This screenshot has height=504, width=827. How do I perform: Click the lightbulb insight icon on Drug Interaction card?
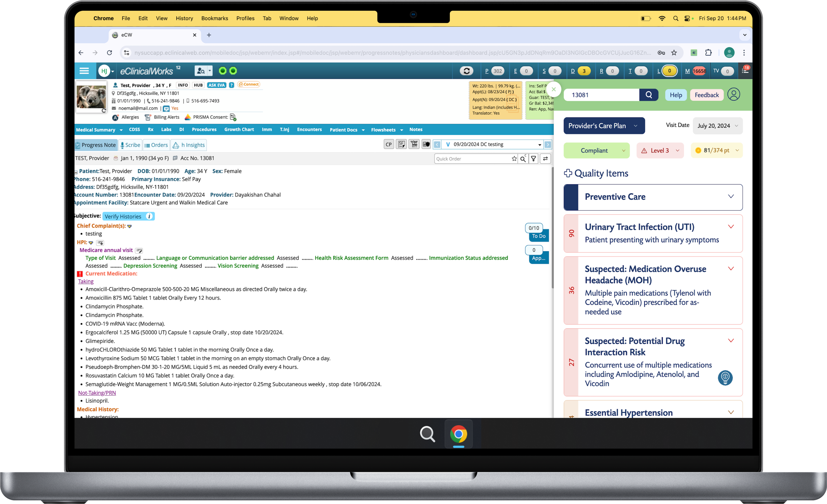point(725,378)
